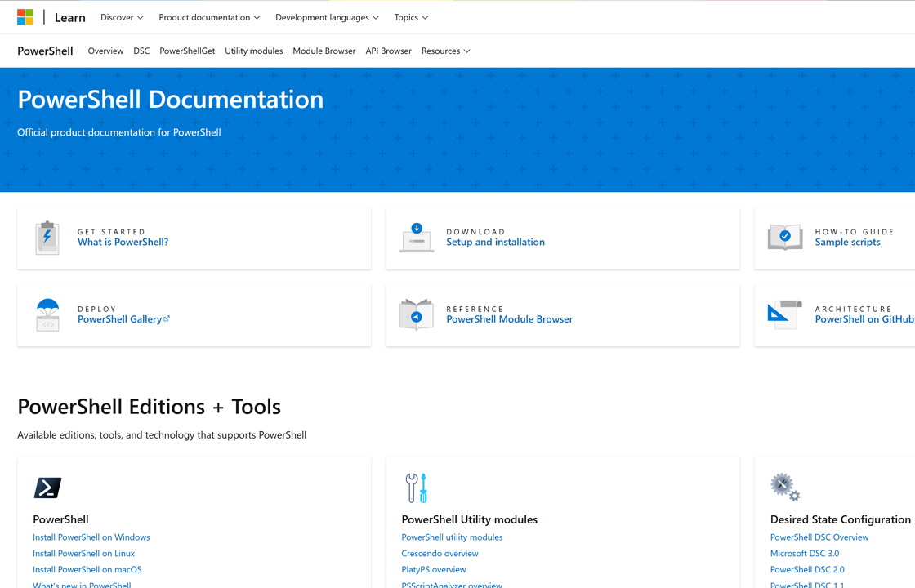Open Setup and installation link
This screenshot has width=915, height=588.
point(495,242)
